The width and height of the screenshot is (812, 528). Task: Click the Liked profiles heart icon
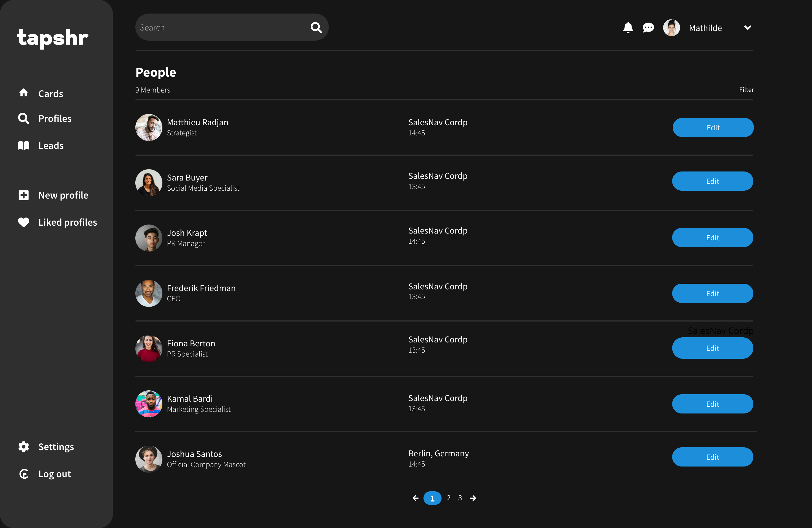pyautogui.click(x=23, y=222)
